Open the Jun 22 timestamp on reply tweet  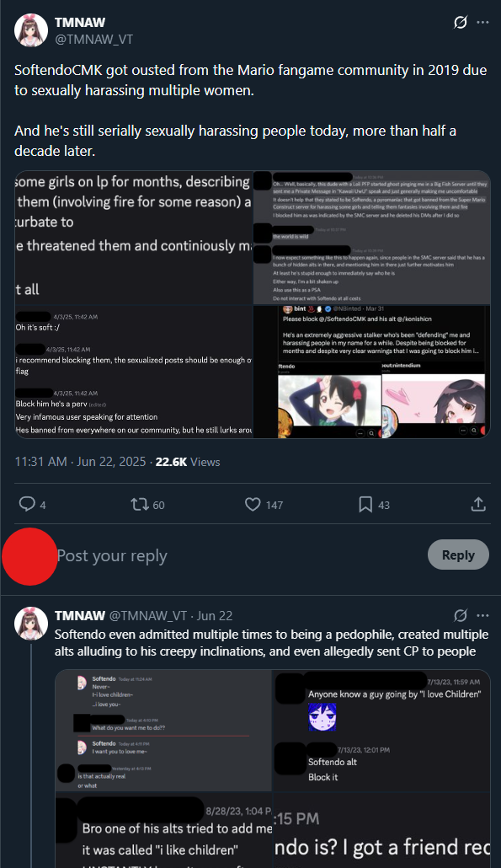pos(215,615)
